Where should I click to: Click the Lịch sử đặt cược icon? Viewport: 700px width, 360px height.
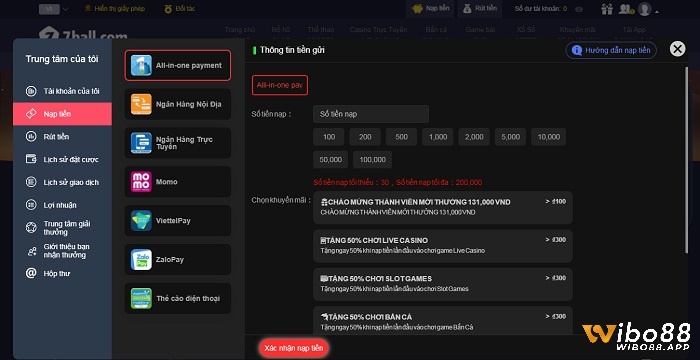pos(31,159)
